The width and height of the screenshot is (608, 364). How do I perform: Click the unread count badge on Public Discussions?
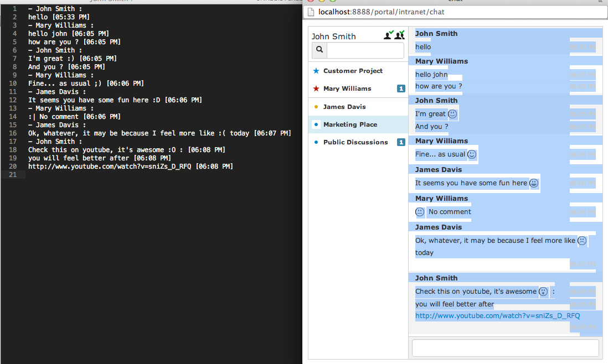pyautogui.click(x=401, y=142)
